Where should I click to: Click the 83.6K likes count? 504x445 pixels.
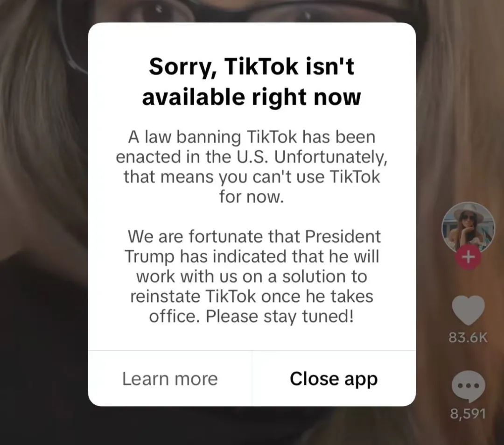coord(469,338)
